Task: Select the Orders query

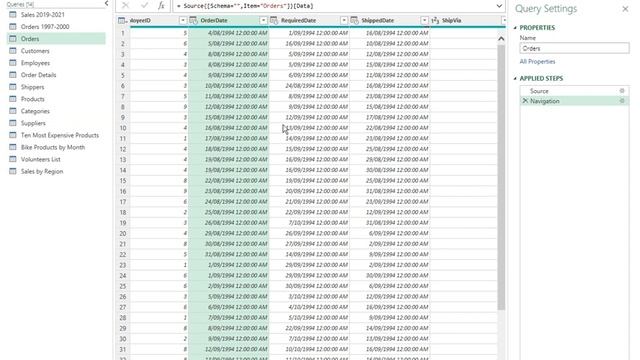Action: coord(56,39)
